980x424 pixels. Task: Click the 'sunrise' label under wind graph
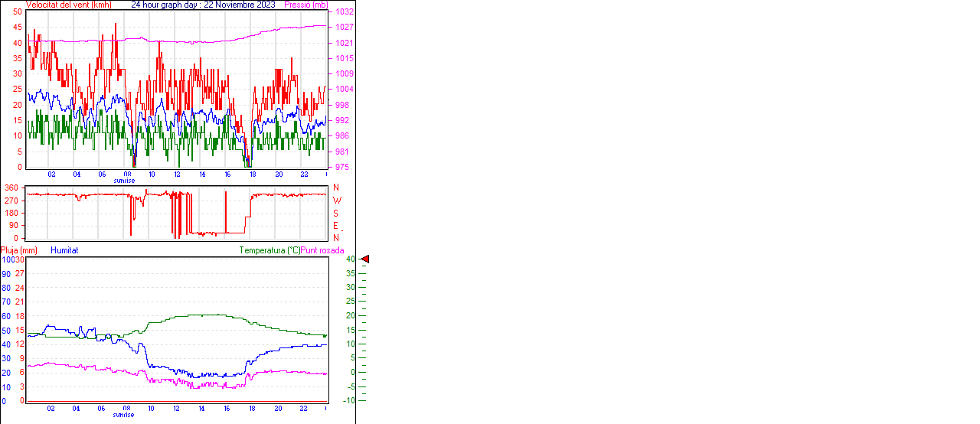point(124,181)
